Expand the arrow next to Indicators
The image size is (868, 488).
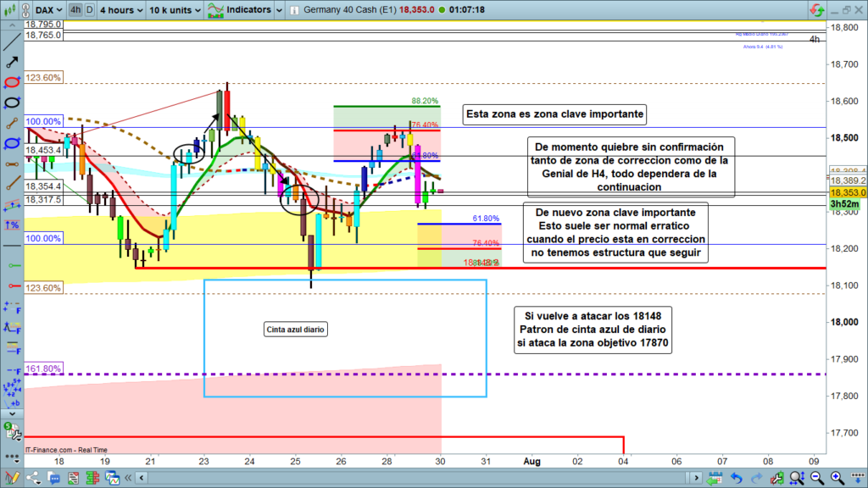279,10
